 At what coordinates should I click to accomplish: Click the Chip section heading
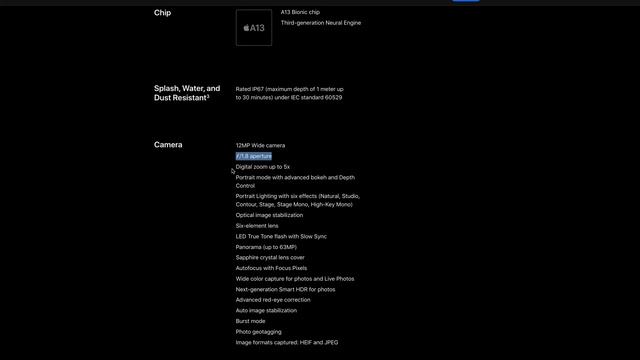coord(162,13)
